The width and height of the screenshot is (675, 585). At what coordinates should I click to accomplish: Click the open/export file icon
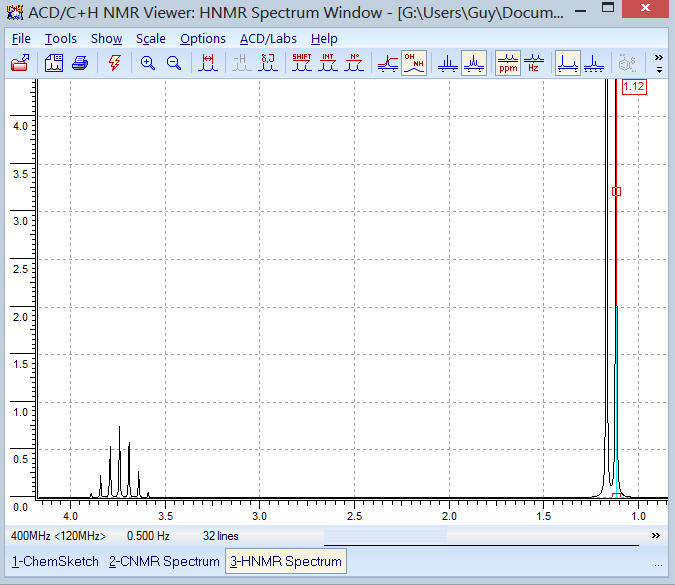click(19, 63)
